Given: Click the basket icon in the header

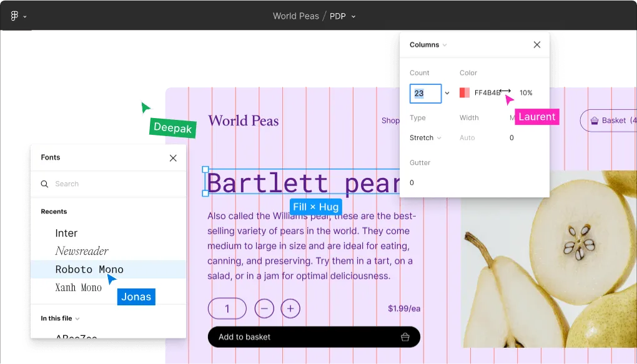Looking at the screenshot, I should pos(595,121).
